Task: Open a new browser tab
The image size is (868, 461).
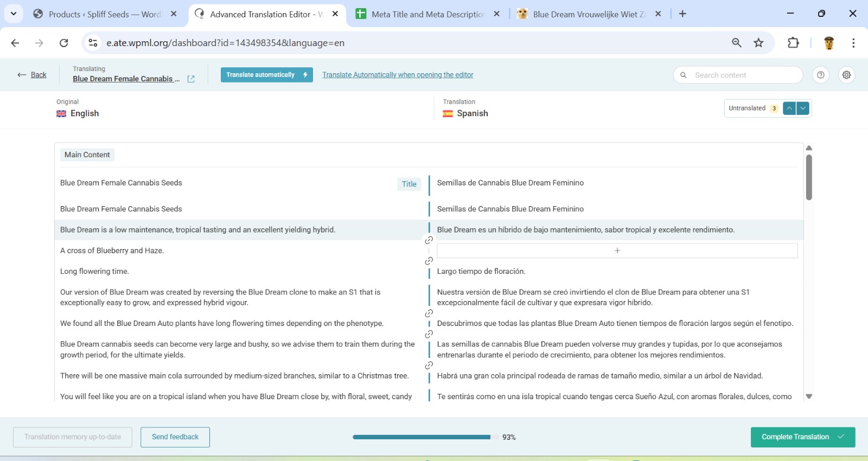Action: 682,14
